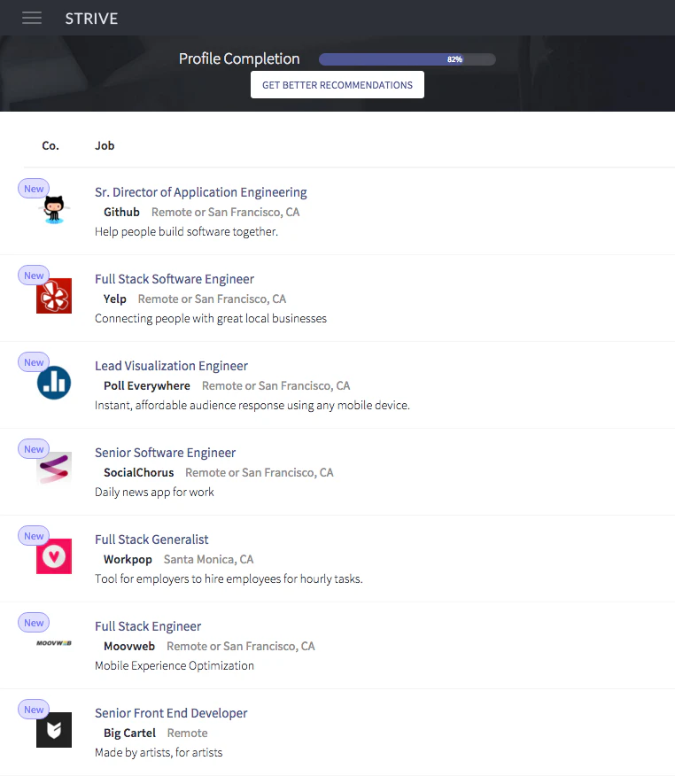The image size is (675, 784).
Task: Click the New badge on Big Cartel listing
Action: click(34, 710)
